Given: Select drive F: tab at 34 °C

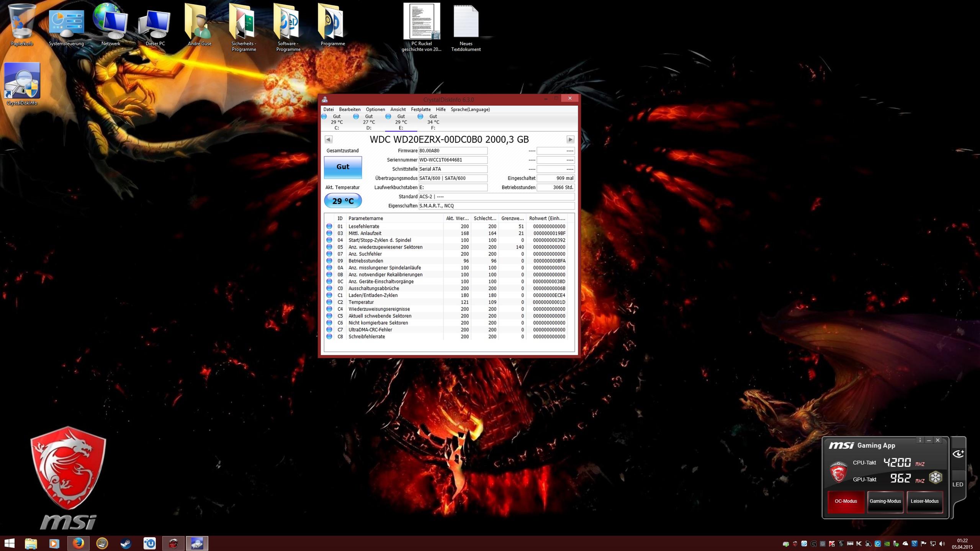Looking at the screenshot, I should (433, 122).
